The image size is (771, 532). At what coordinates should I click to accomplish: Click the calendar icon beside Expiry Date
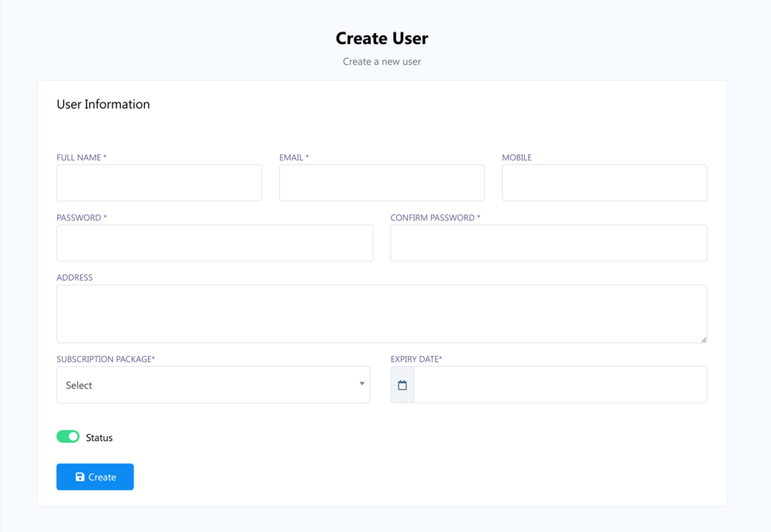[x=402, y=385]
